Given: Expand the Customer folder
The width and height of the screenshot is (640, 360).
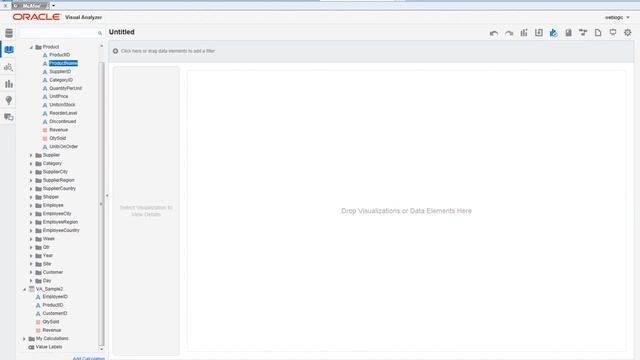Looking at the screenshot, I should tap(31, 272).
